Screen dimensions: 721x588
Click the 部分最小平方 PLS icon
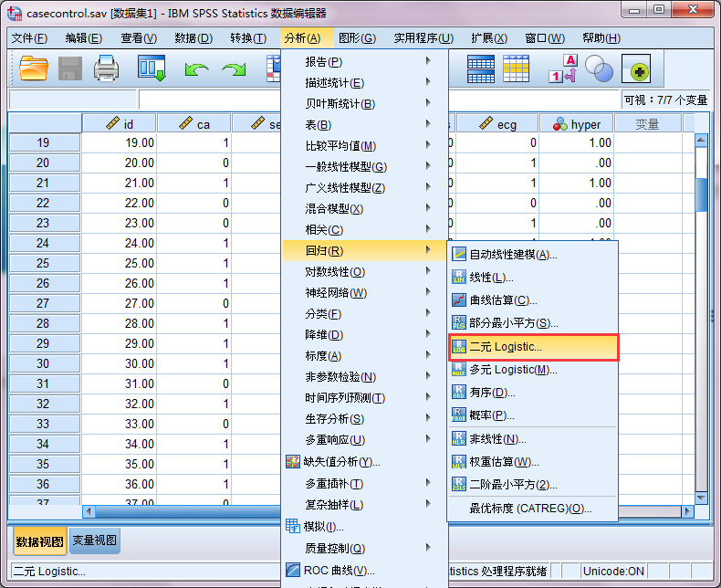(459, 323)
